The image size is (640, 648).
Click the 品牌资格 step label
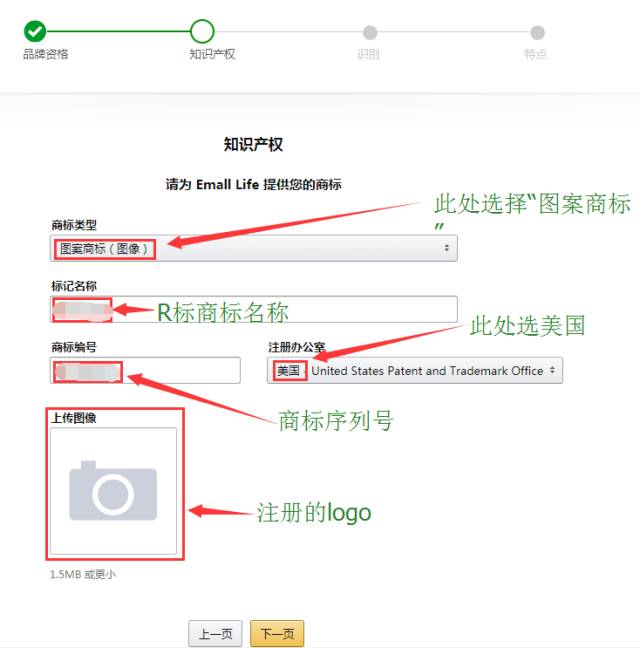pyautogui.click(x=45, y=54)
